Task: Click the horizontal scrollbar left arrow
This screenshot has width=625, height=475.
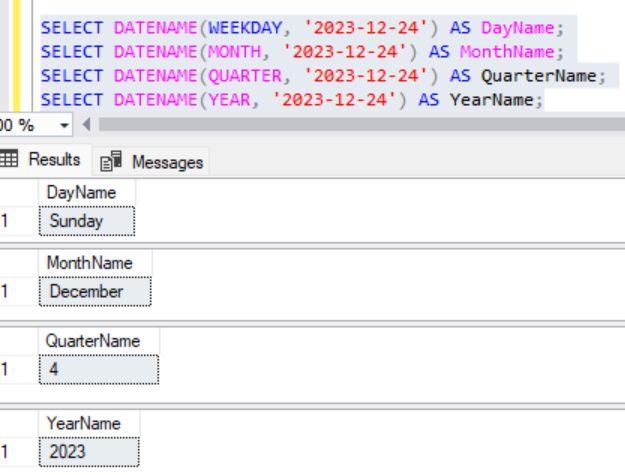Action: point(86,125)
